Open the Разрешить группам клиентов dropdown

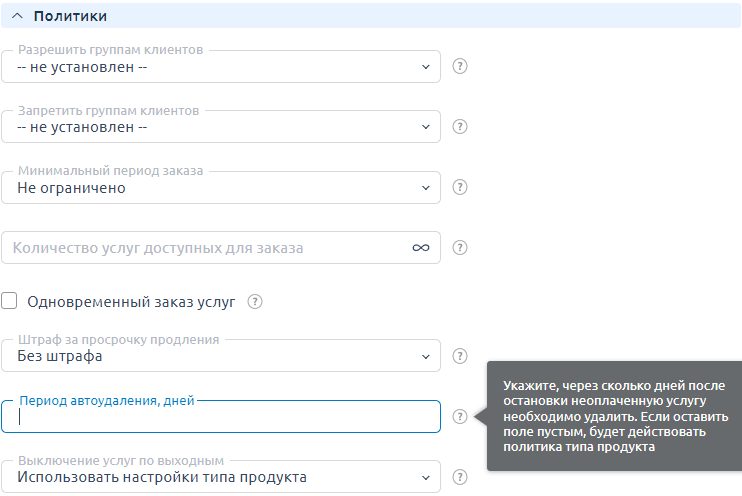pyautogui.click(x=220, y=67)
